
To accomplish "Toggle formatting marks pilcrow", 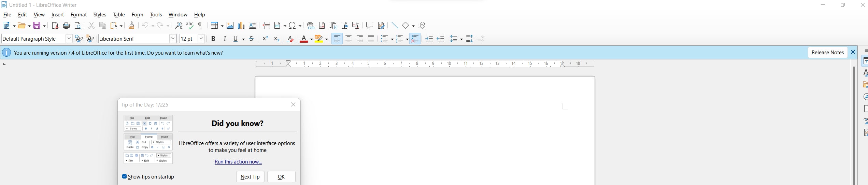I will [x=201, y=26].
